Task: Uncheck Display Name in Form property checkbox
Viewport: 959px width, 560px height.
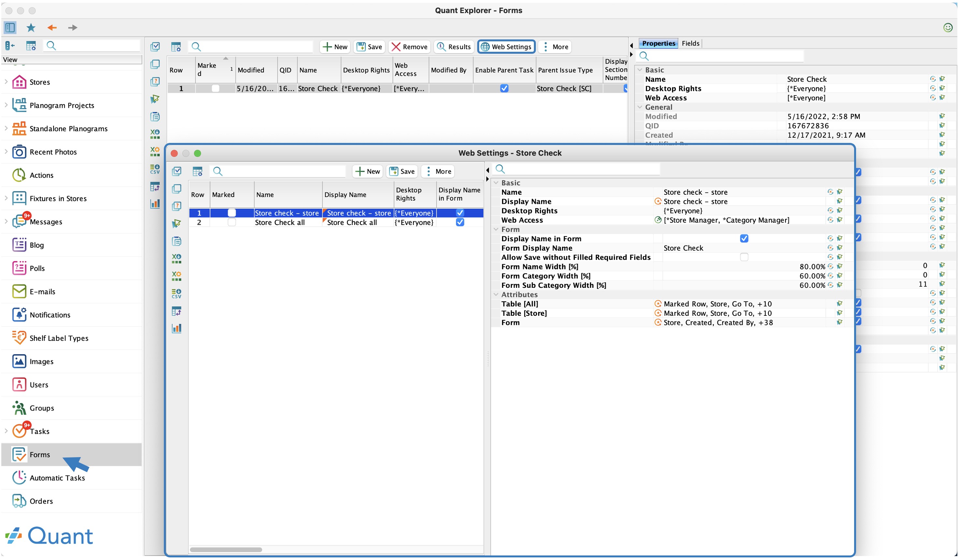Action: point(744,239)
